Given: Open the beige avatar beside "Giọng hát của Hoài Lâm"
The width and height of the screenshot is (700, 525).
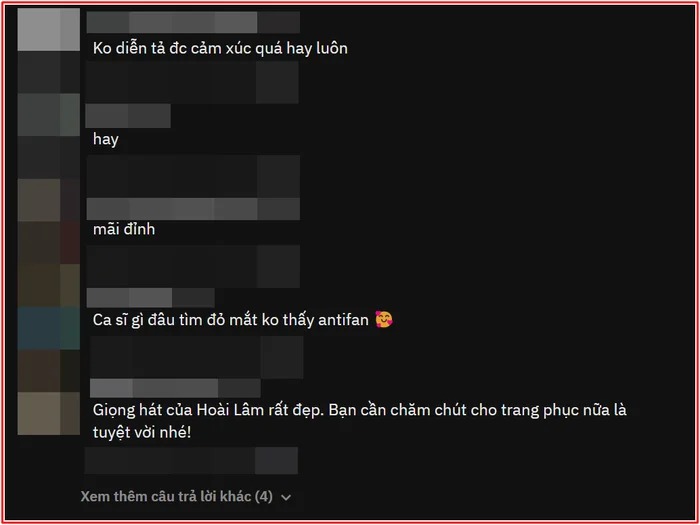Looking at the screenshot, I should [x=49, y=413].
